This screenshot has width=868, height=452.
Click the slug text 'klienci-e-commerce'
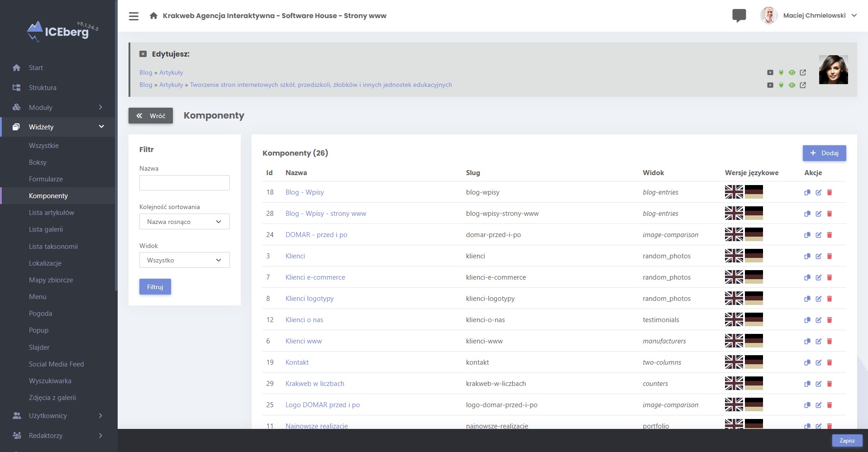click(496, 277)
